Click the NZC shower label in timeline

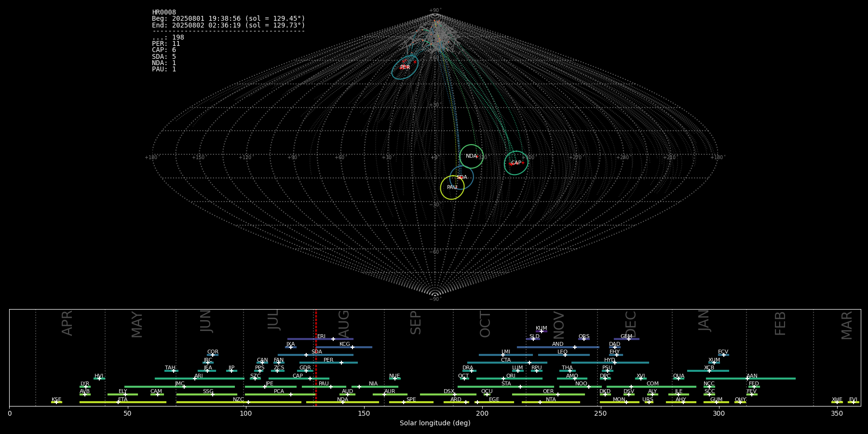point(239,400)
